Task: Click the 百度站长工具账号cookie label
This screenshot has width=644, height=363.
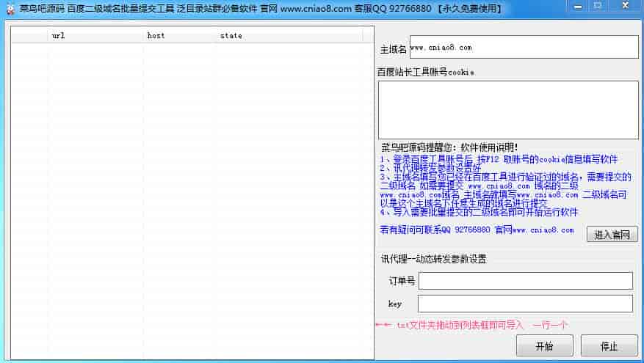Action: pos(426,72)
